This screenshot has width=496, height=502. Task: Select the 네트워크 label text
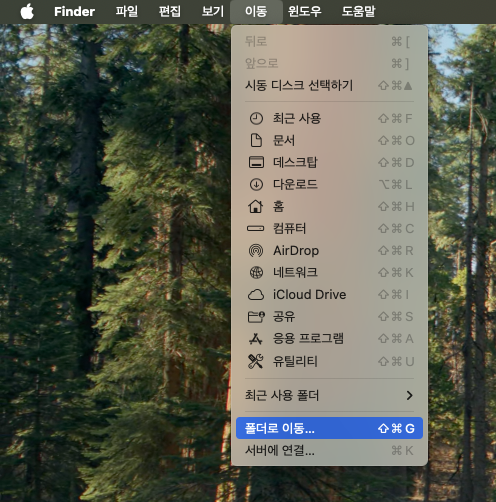coord(295,272)
